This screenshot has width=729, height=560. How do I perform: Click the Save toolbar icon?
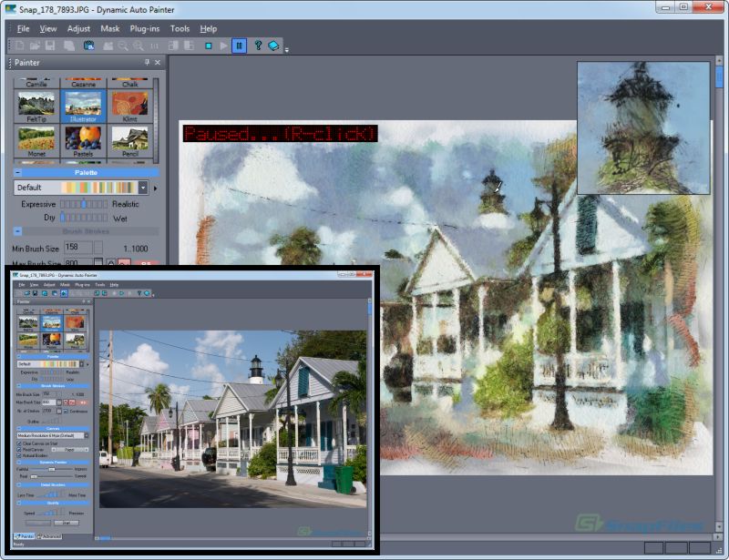[x=49, y=44]
